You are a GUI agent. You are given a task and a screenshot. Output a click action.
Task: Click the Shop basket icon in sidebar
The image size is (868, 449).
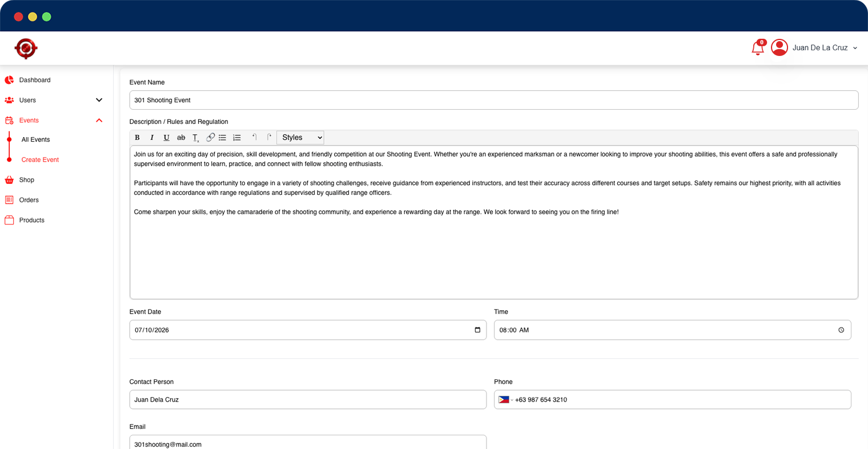click(9, 180)
